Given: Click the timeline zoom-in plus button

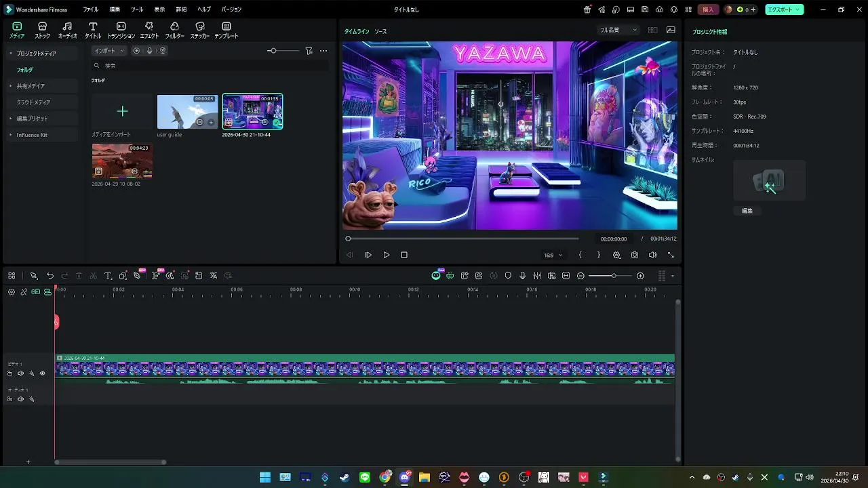Looking at the screenshot, I should tap(640, 276).
